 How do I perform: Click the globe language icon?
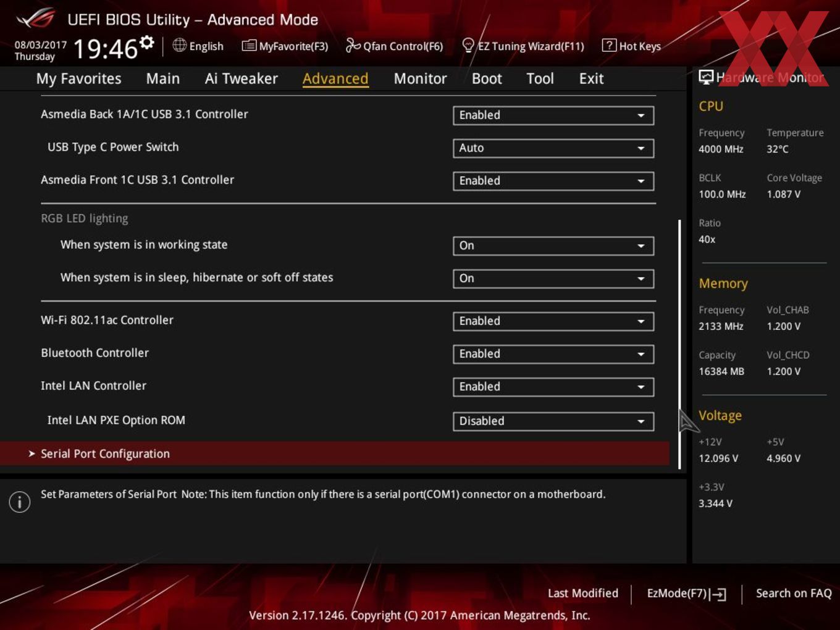pyautogui.click(x=179, y=45)
